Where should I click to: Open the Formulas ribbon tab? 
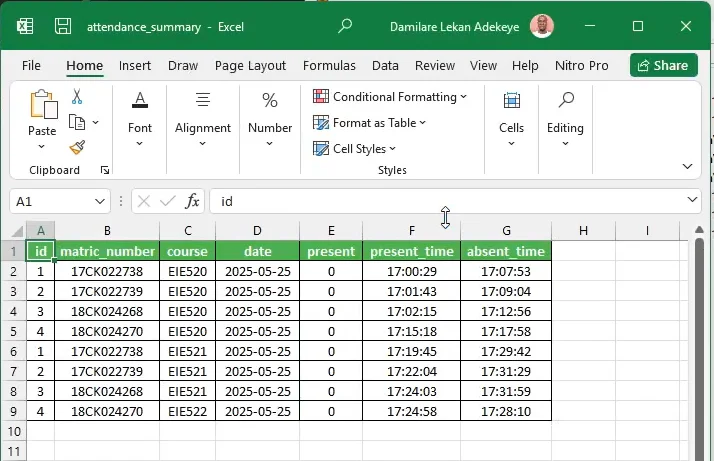point(329,66)
